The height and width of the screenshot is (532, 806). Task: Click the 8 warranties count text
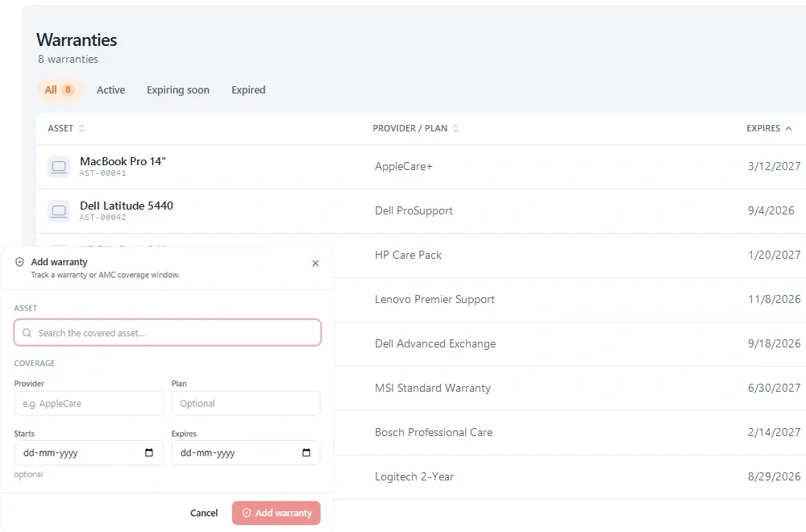[68, 59]
